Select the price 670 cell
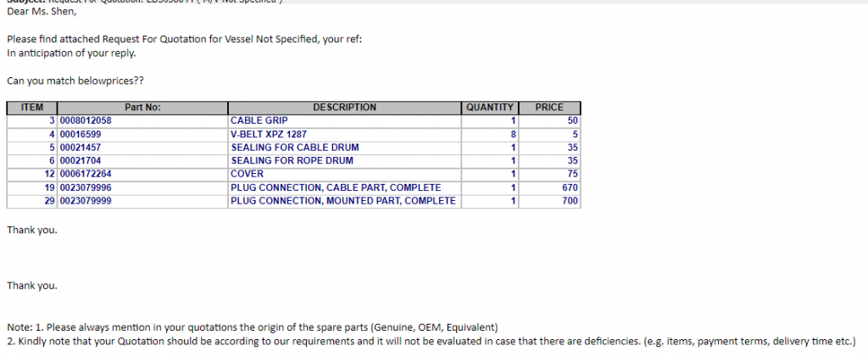 [549, 187]
